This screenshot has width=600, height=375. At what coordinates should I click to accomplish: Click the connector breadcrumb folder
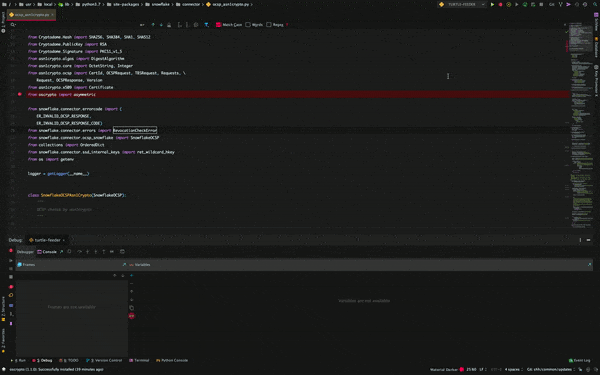click(x=188, y=4)
